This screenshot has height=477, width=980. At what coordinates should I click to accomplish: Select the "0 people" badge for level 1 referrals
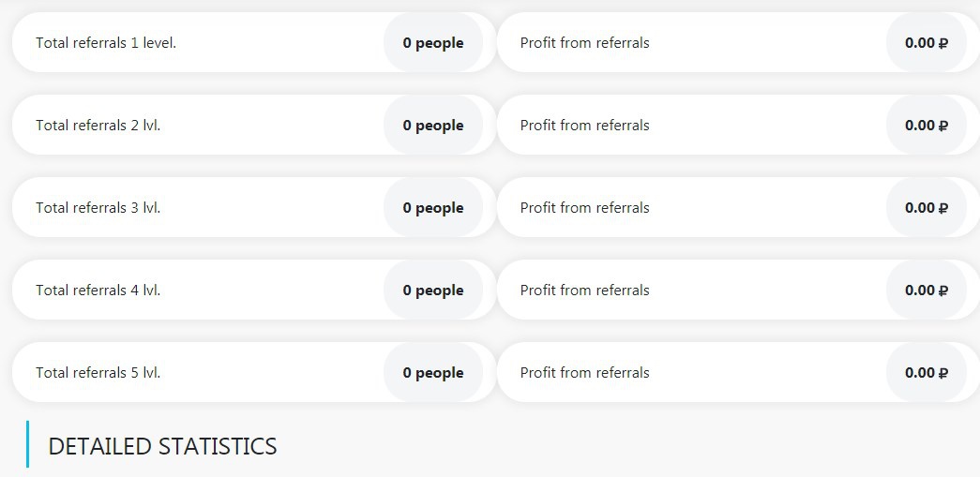tap(433, 43)
